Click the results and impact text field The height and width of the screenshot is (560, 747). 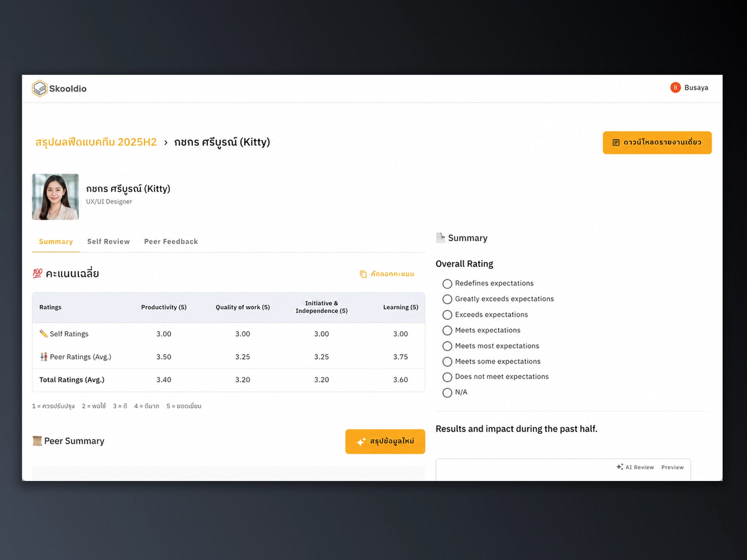coord(563,470)
